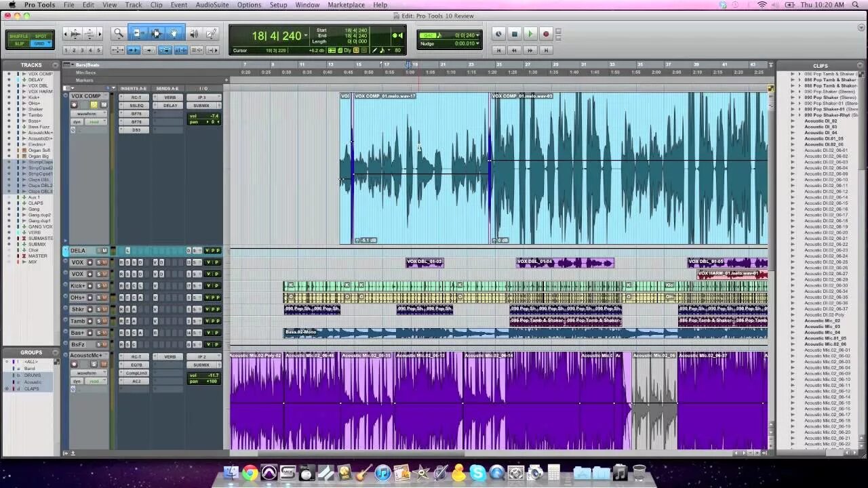This screenshot has width=868, height=488.
Task: Enable Slip edit mode
Action: [19, 43]
